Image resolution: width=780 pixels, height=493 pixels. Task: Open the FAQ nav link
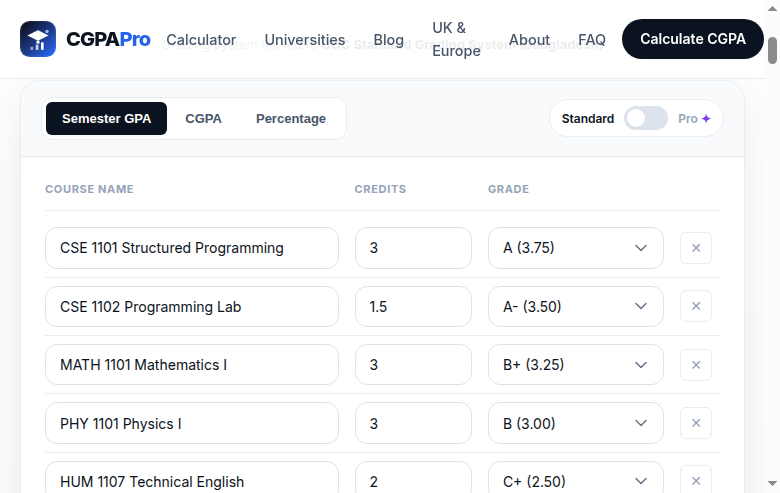(592, 40)
